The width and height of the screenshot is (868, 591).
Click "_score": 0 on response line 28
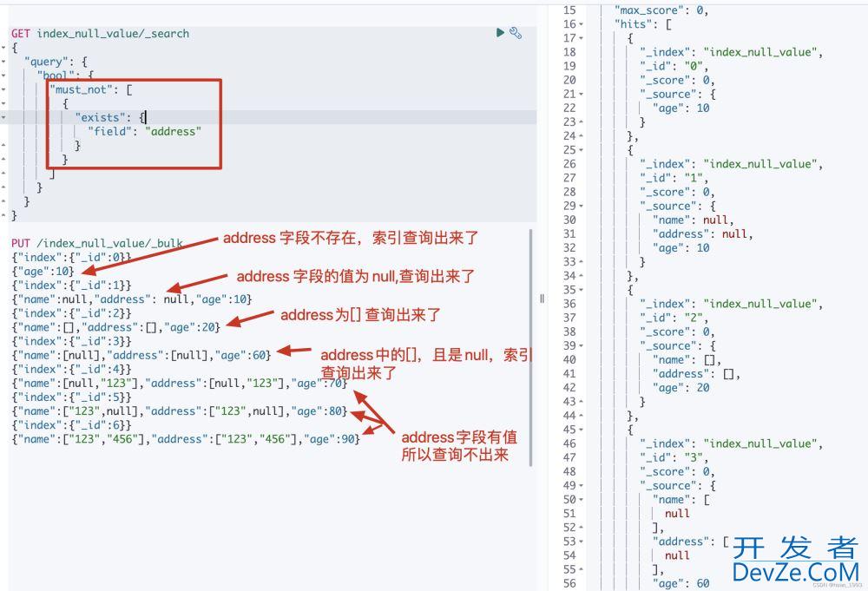[x=677, y=192]
